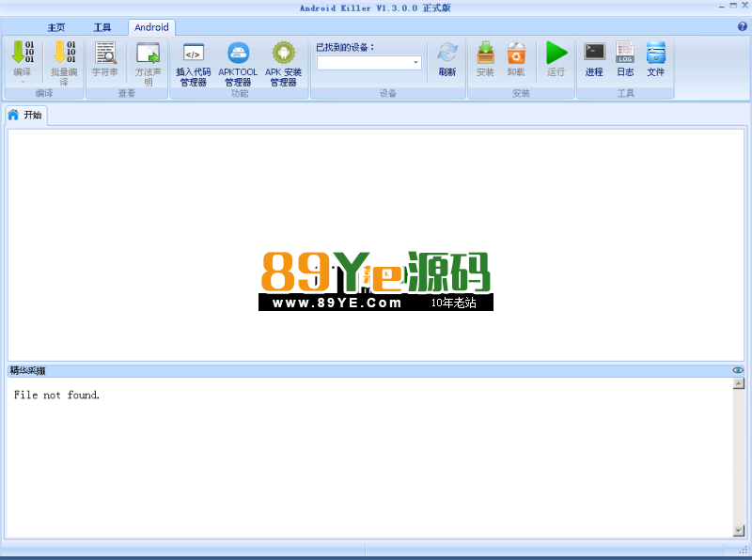
Task: Click the scrollbar up arrow in output panel
Action: click(739, 383)
